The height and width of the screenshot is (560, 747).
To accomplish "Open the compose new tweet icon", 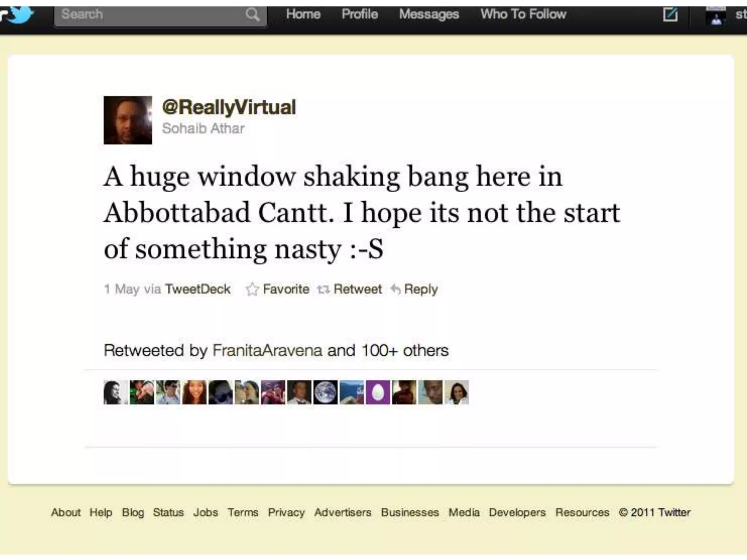I will (x=670, y=15).
